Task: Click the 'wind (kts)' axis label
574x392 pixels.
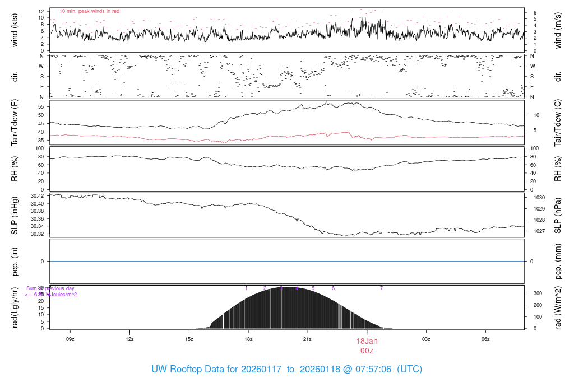Action: (15, 30)
